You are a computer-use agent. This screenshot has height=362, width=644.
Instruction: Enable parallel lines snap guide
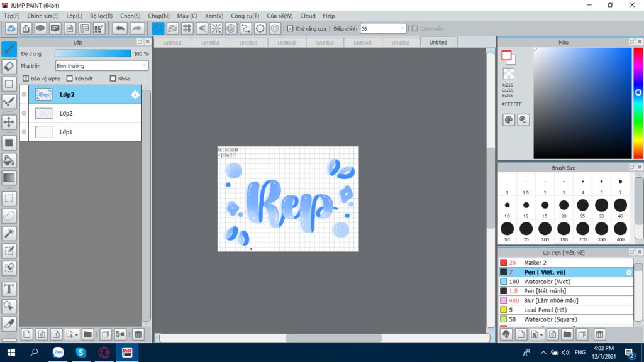[172, 28]
